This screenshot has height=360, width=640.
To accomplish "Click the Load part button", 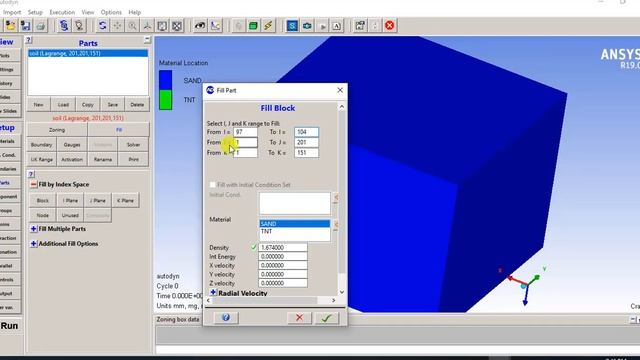I will pyautogui.click(x=63, y=104).
